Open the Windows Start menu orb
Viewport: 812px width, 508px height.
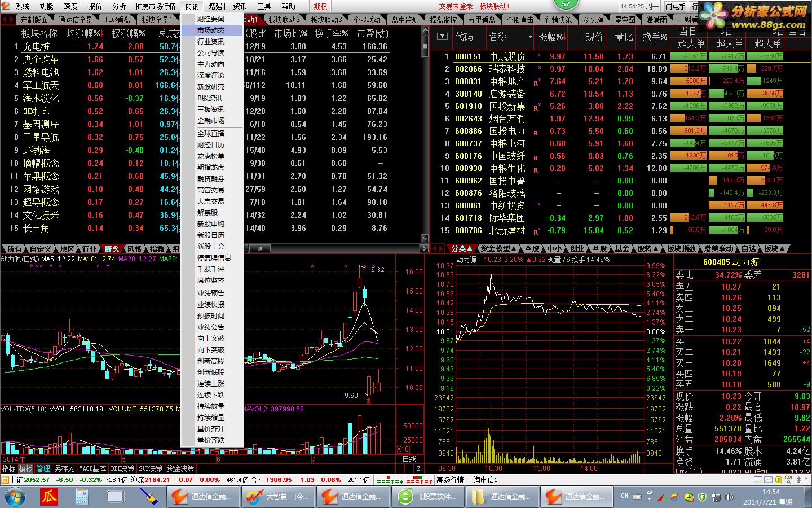tap(14, 497)
